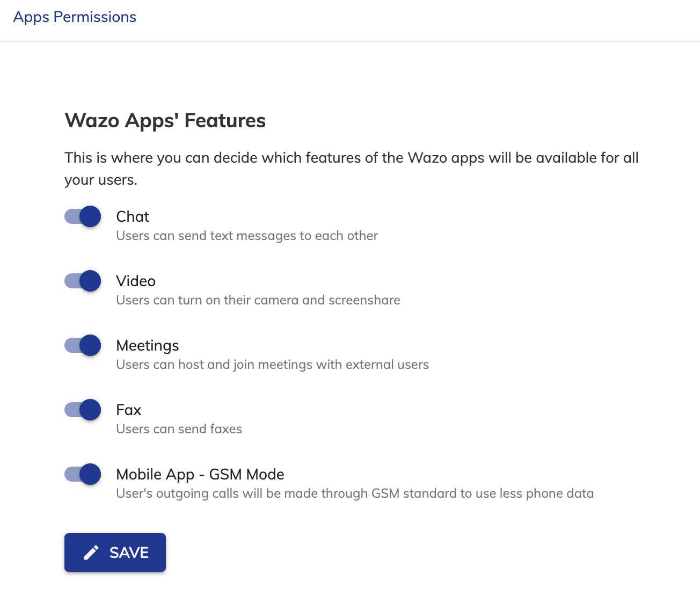Switch off the Meetings toggle

83,345
